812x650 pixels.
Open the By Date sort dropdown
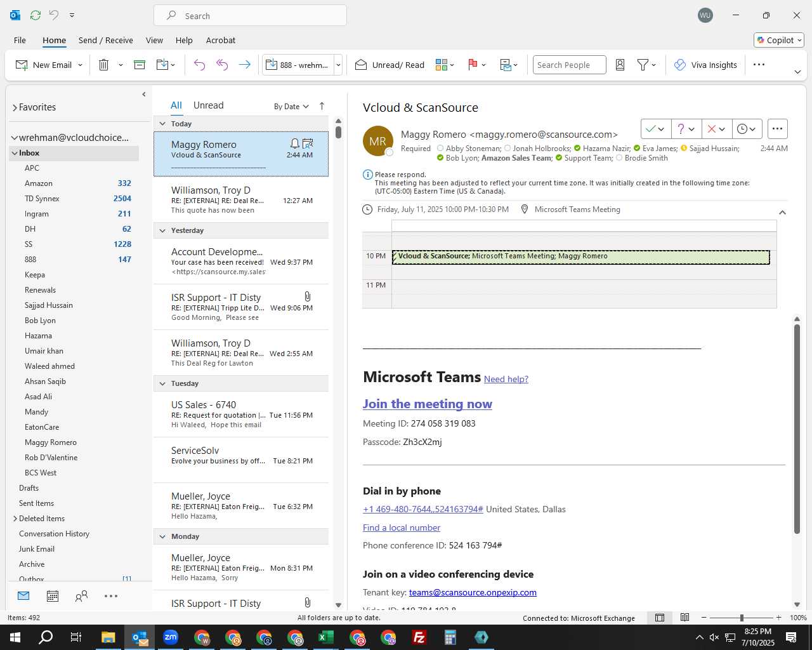(291, 106)
